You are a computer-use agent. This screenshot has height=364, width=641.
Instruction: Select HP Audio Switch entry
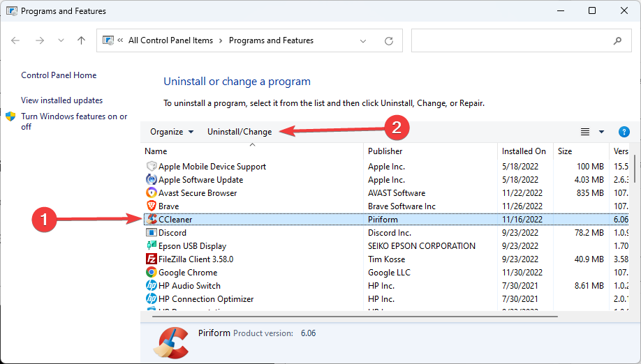coord(189,286)
